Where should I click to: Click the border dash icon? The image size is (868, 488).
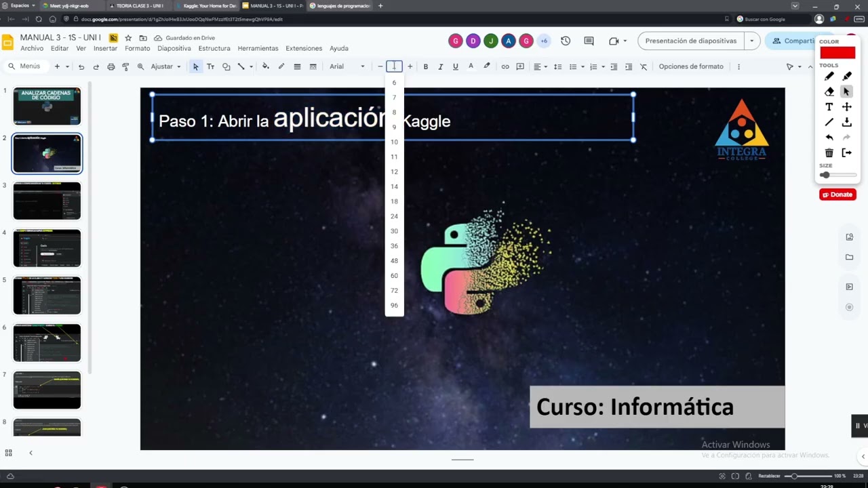click(x=313, y=66)
